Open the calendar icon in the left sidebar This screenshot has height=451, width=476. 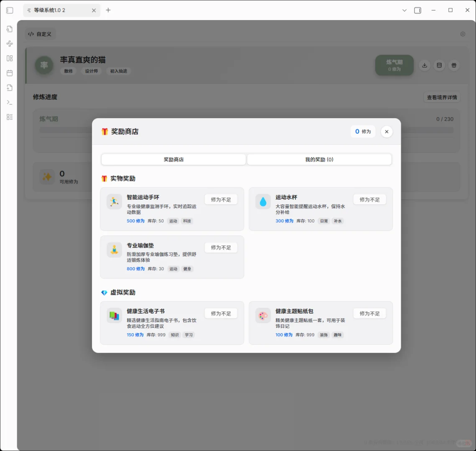pyautogui.click(x=9, y=73)
